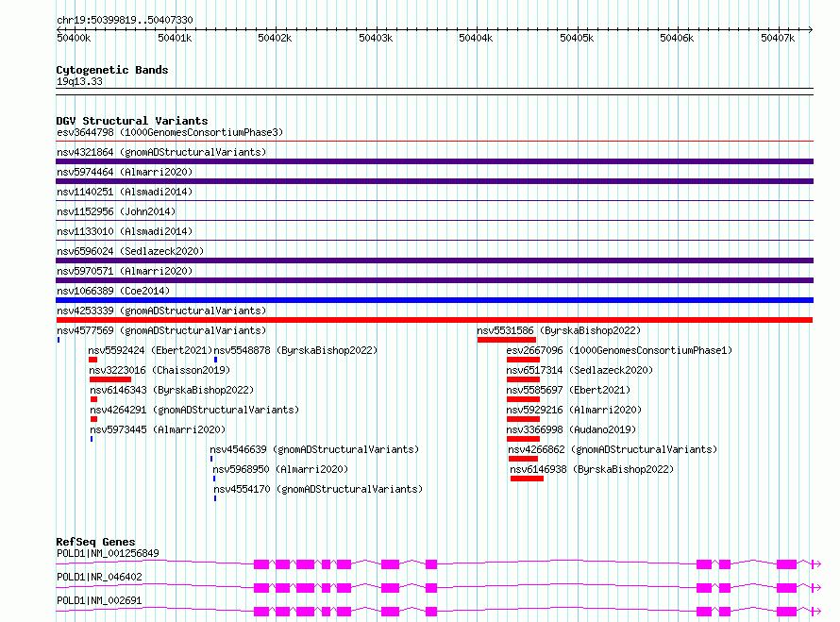Open nsv6146343 (ByrskaBishop2022) label
The height and width of the screenshot is (622, 840).
[x=172, y=390]
